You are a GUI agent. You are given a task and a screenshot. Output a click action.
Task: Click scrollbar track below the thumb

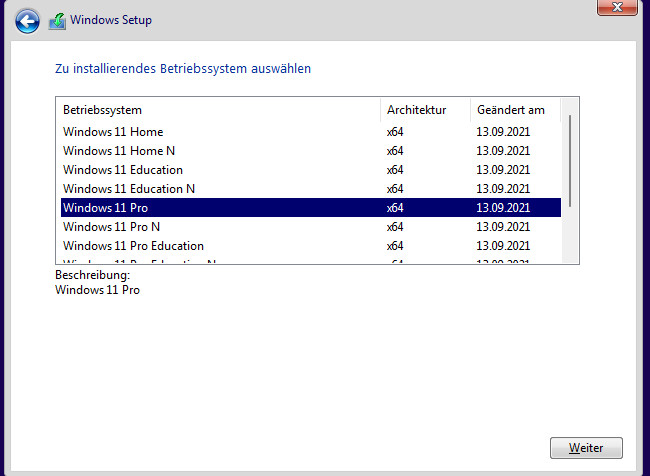pyautogui.click(x=570, y=235)
